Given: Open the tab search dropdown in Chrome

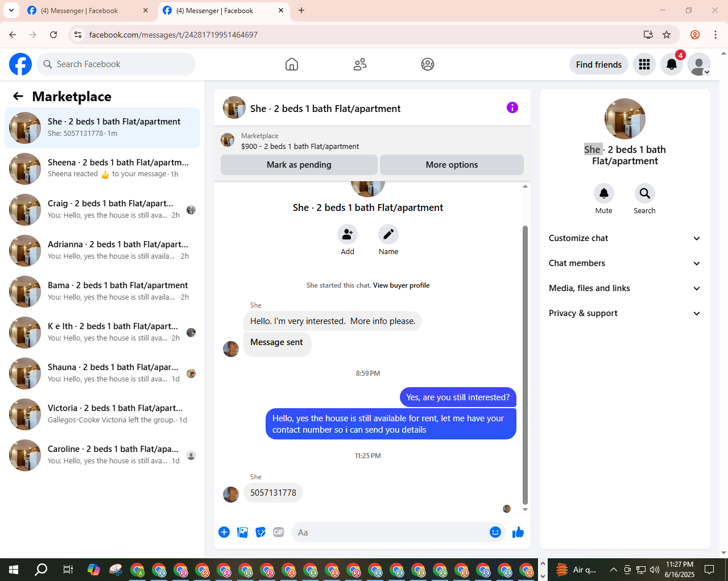Looking at the screenshot, I should pyautogui.click(x=11, y=10).
